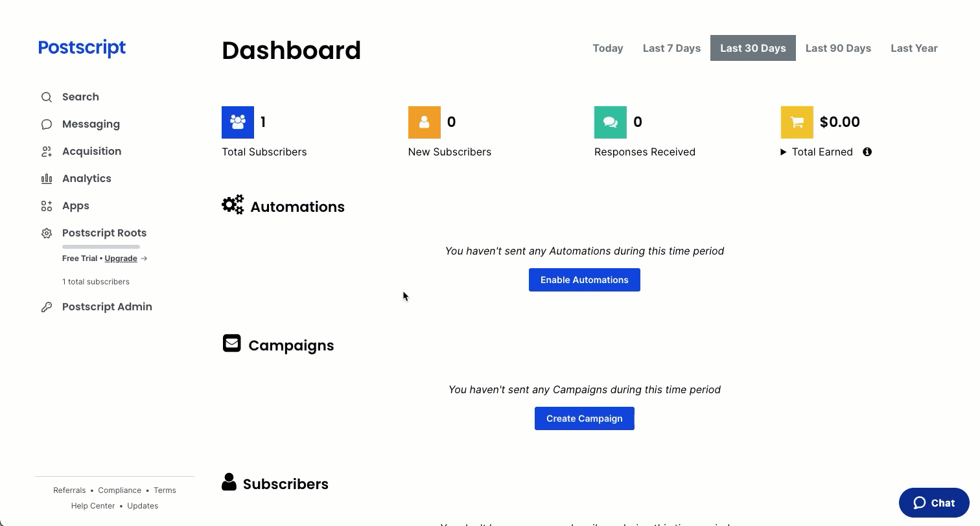This screenshot has width=980, height=526.
Task: Click the Analytics bar chart icon
Action: click(x=46, y=178)
